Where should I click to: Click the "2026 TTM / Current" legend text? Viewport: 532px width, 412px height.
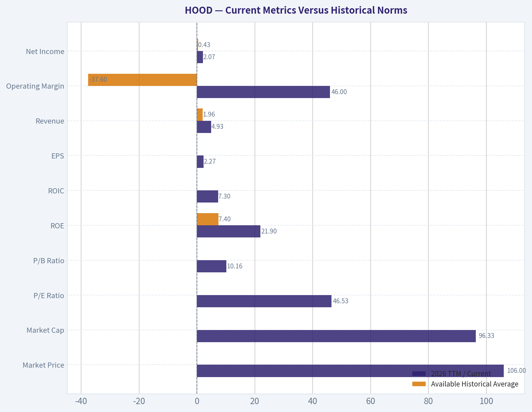click(x=461, y=374)
